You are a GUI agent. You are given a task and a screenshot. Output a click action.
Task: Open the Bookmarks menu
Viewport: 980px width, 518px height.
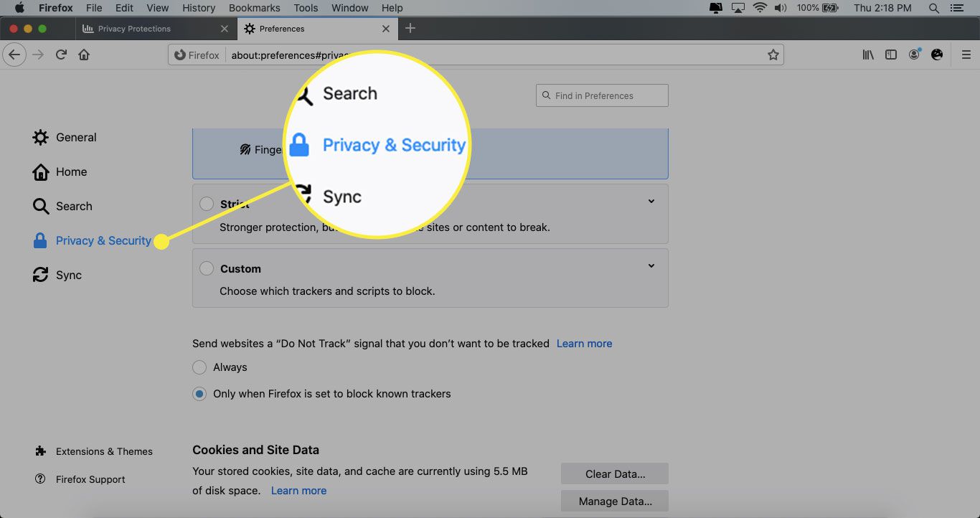(x=254, y=8)
